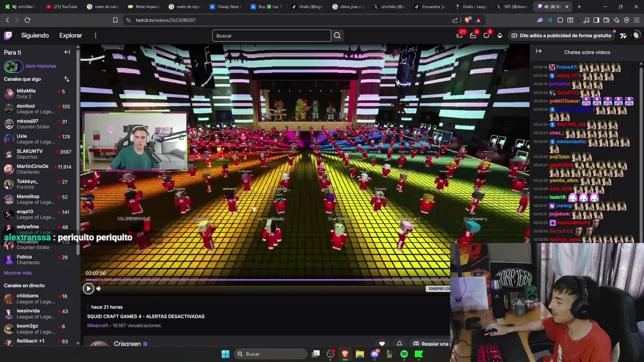Switch to SB5 X browser tab

512,7
